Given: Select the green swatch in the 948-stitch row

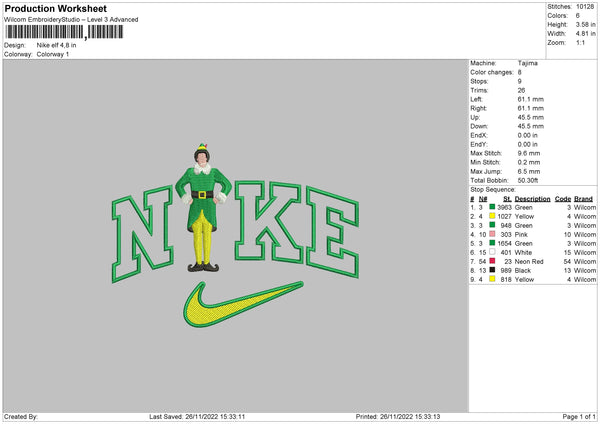Looking at the screenshot, I should (492, 225).
